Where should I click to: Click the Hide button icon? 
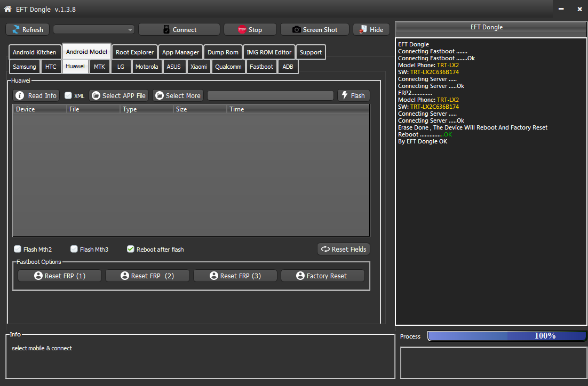click(x=363, y=29)
